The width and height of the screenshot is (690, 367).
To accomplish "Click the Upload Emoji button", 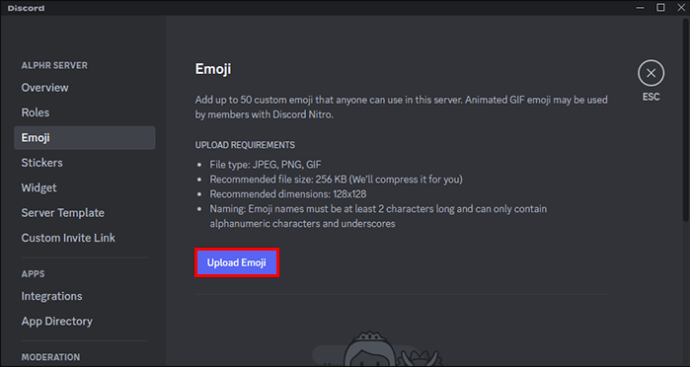I will (237, 263).
